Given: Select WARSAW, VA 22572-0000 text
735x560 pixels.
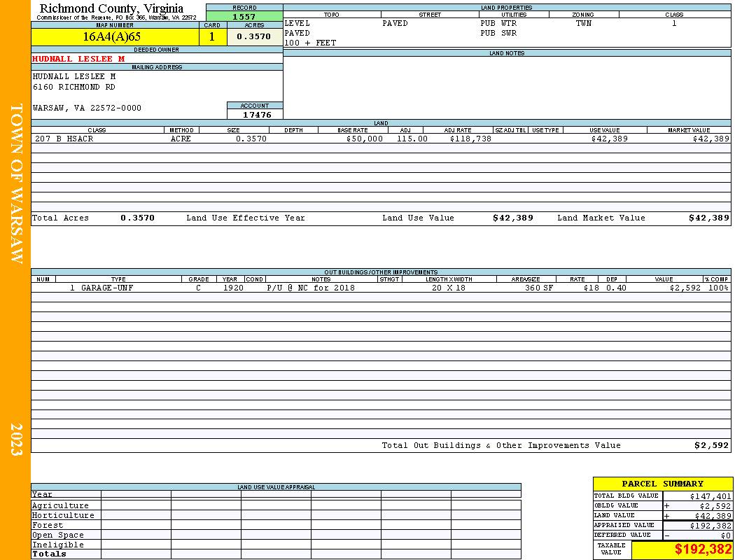Looking at the screenshot, I should (x=87, y=108).
